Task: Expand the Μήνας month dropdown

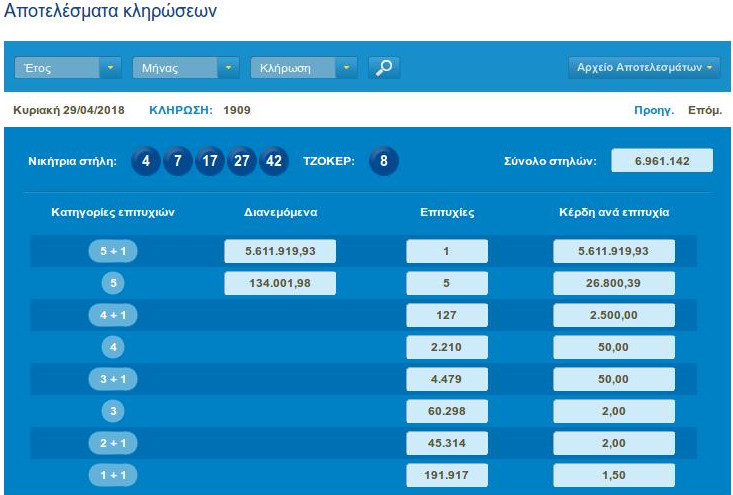Action: [185, 68]
